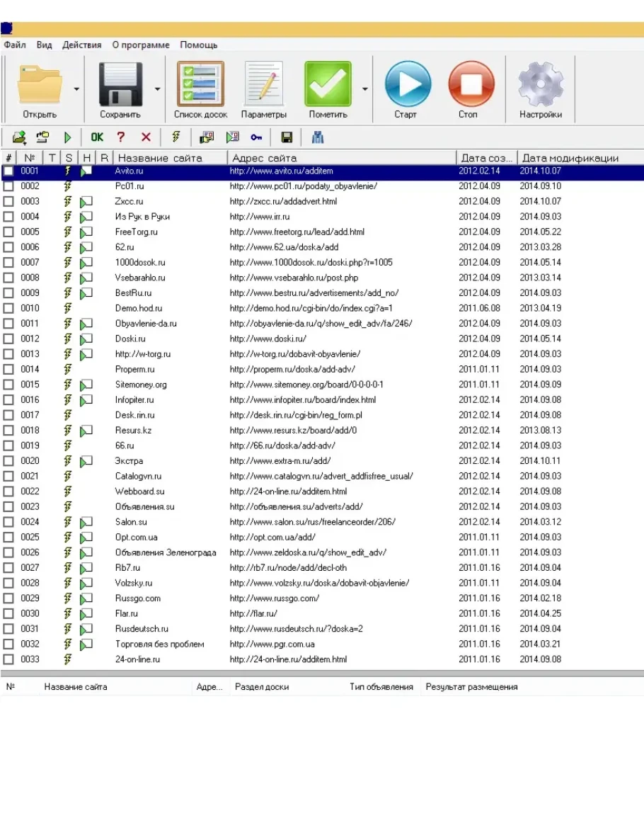Screen dimensions: 644x818
Task: Sort by Дата модификации column header
Action: coord(570,158)
